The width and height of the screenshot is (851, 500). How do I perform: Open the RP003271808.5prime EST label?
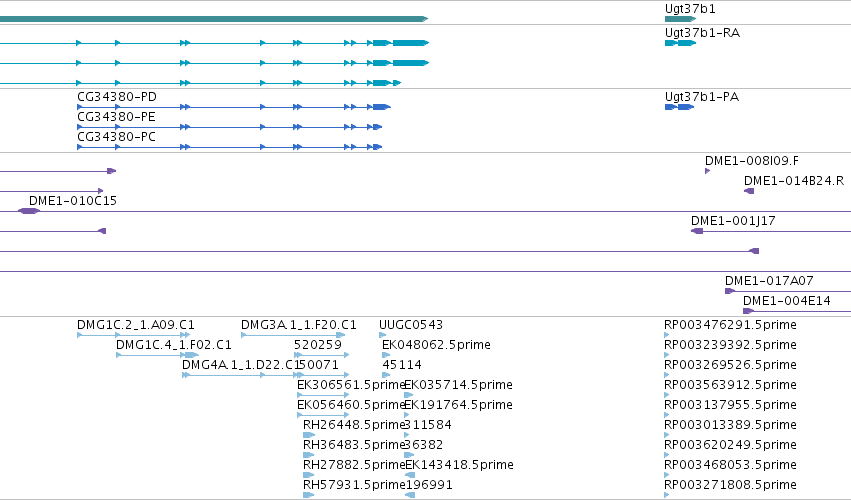point(731,486)
